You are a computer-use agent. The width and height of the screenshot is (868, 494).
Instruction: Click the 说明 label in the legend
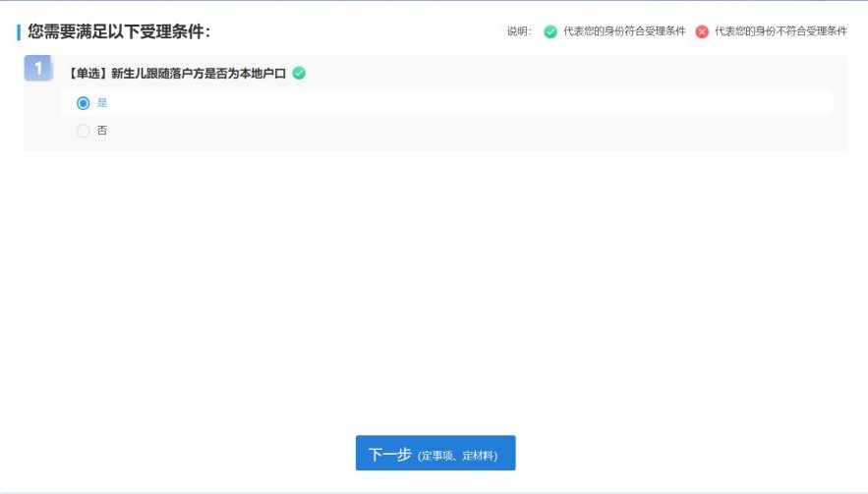[x=519, y=31]
